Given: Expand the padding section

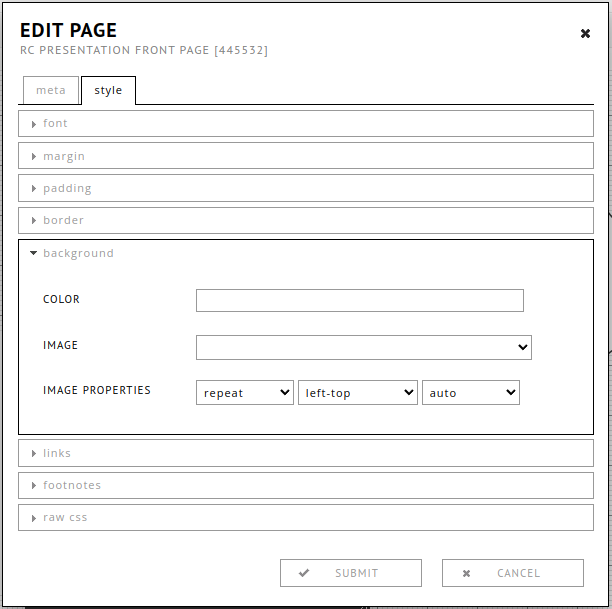Looking at the screenshot, I should [67, 188].
